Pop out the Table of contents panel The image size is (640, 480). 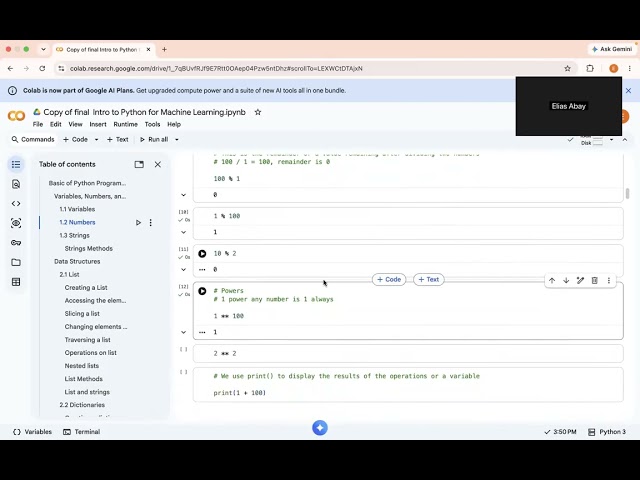[x=139, y=164]
